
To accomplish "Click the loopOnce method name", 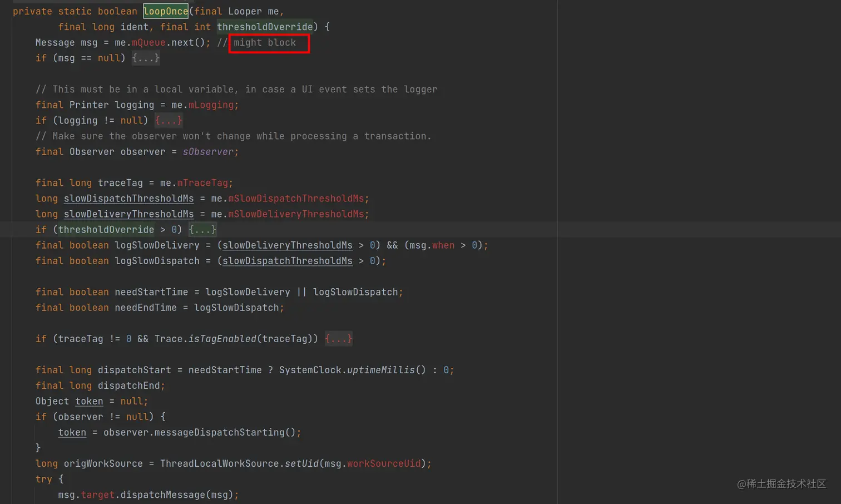I will tap(166, 11).
